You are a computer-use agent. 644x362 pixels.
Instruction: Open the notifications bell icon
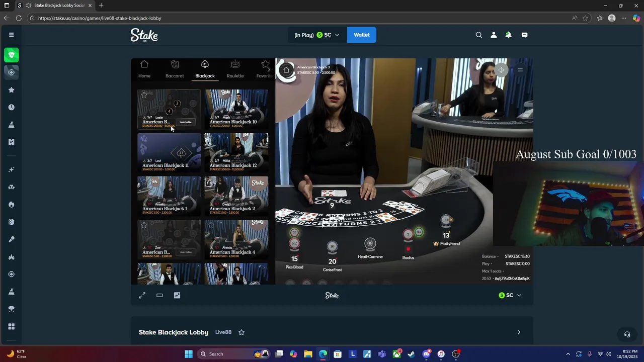(508, 35)
